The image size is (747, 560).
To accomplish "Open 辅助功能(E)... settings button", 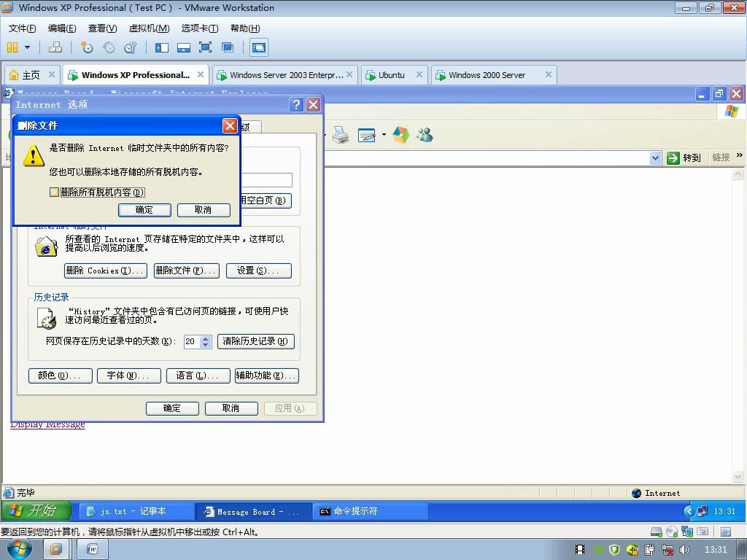I will pos(267,376).
